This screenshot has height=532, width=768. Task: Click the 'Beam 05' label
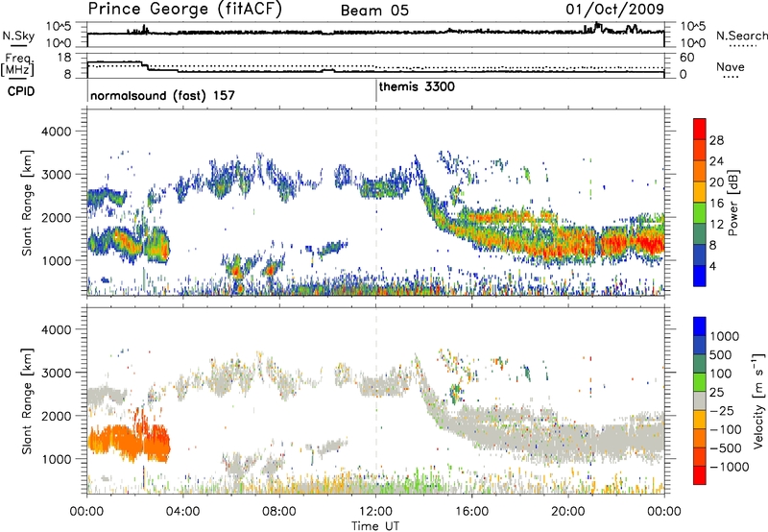[x=374, y=11]
